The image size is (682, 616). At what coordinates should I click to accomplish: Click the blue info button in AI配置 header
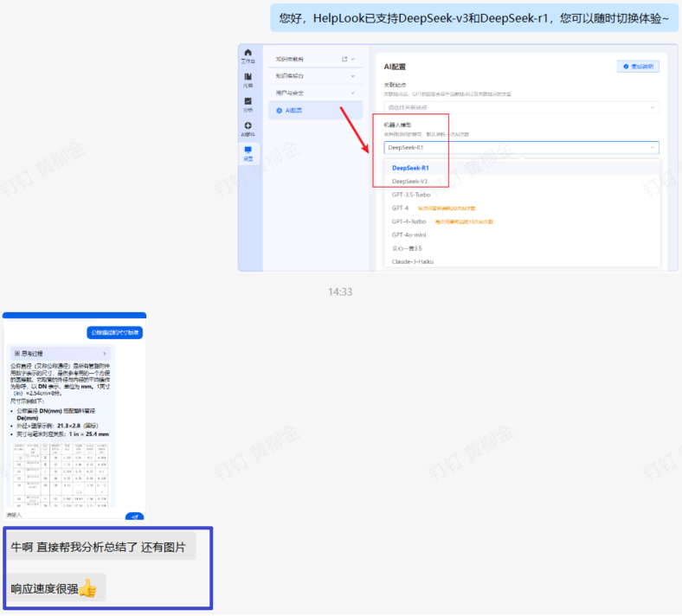(638, 67)
